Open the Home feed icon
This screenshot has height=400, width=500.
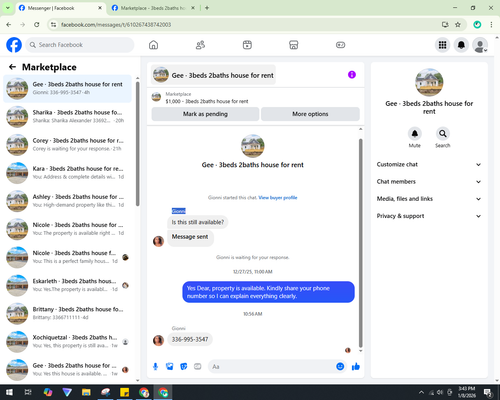tap(153, 45)
